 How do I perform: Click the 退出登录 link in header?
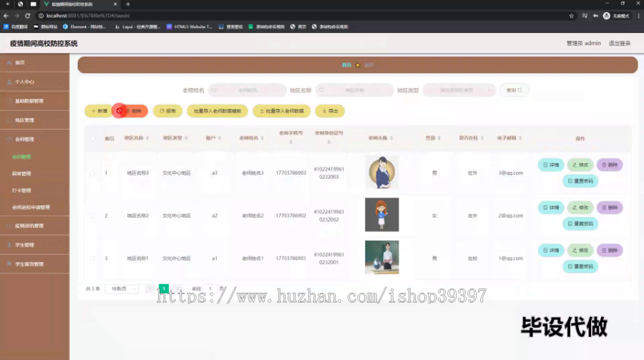620,43
